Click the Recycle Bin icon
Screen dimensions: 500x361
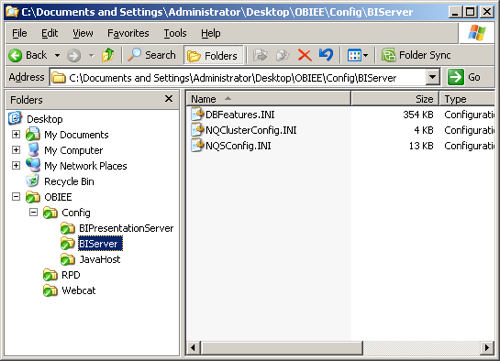coord(33,181)
